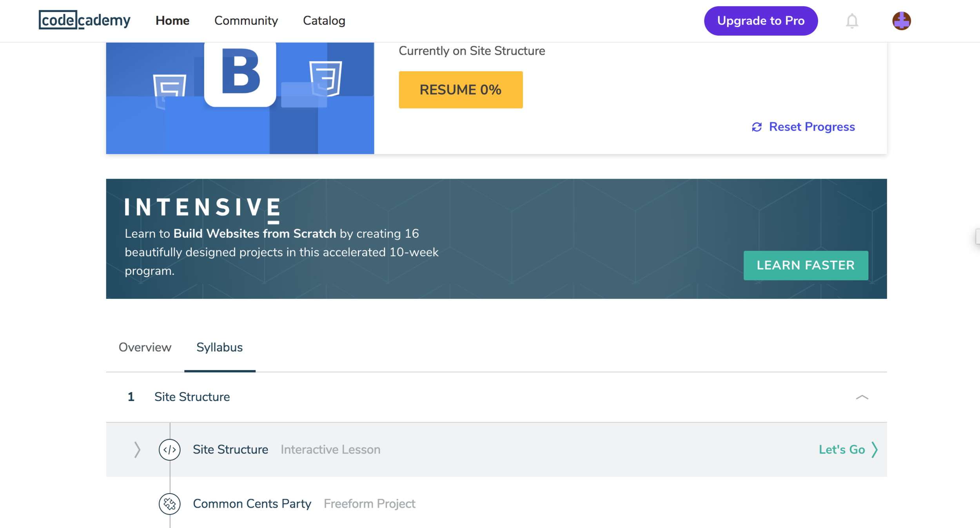Click the Let's Go arrow chevron
The width and height of the screenshot is (980, 528).
875,450
